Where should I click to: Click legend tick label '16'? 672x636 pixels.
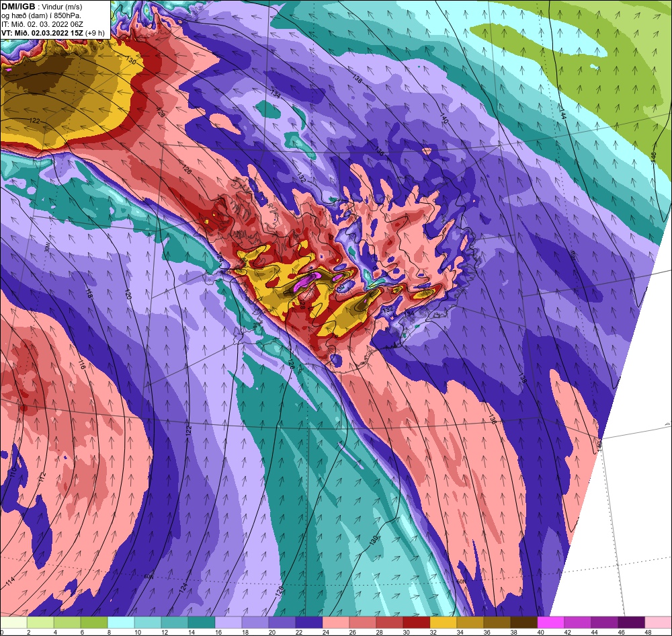point(218,632)
